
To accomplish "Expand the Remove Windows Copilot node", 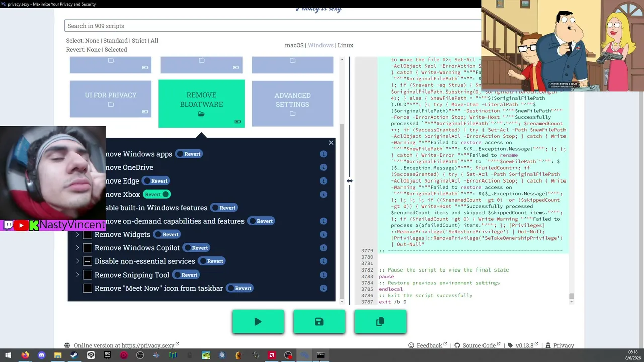I will pyautogui.click(x=78, y=248).
